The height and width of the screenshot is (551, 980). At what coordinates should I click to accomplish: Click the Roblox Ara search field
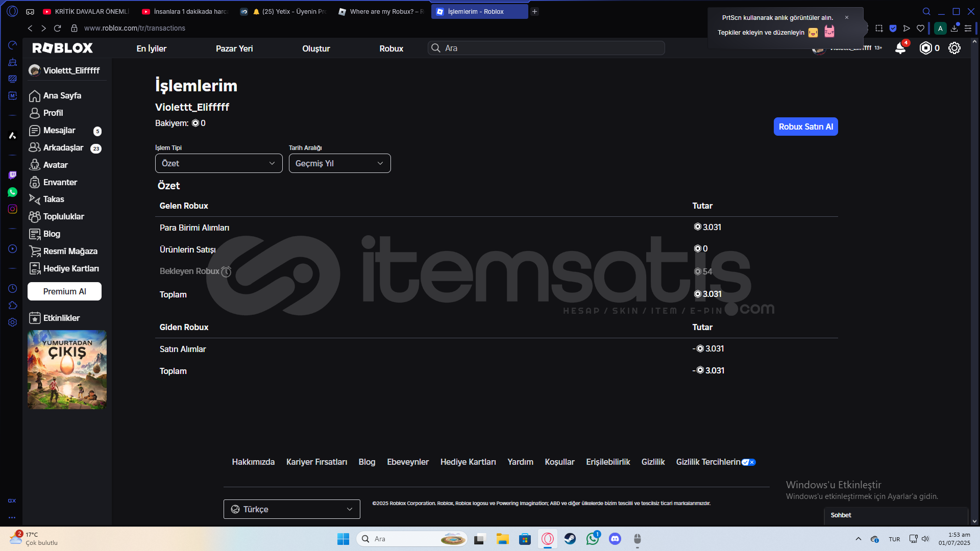[x=546, y=48]
